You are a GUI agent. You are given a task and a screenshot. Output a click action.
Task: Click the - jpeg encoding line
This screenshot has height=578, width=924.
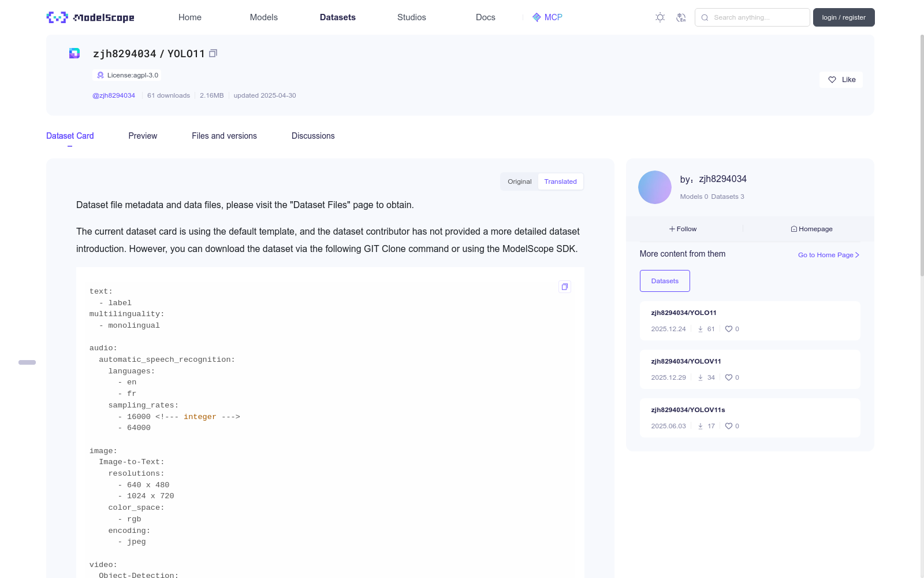[x=132, y=542]
